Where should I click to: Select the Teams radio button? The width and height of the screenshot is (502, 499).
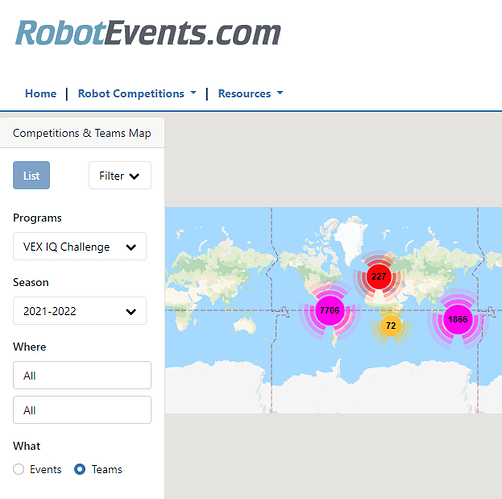click(80, 469)
